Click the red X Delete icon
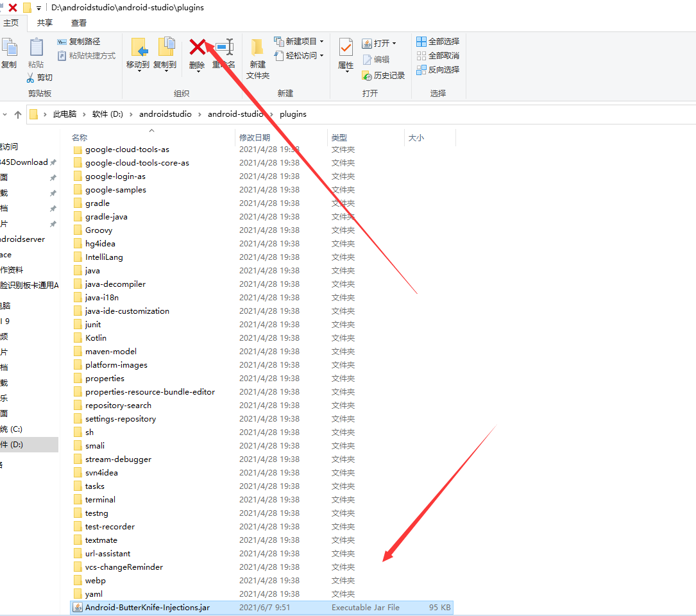 [x=197, y=47]
